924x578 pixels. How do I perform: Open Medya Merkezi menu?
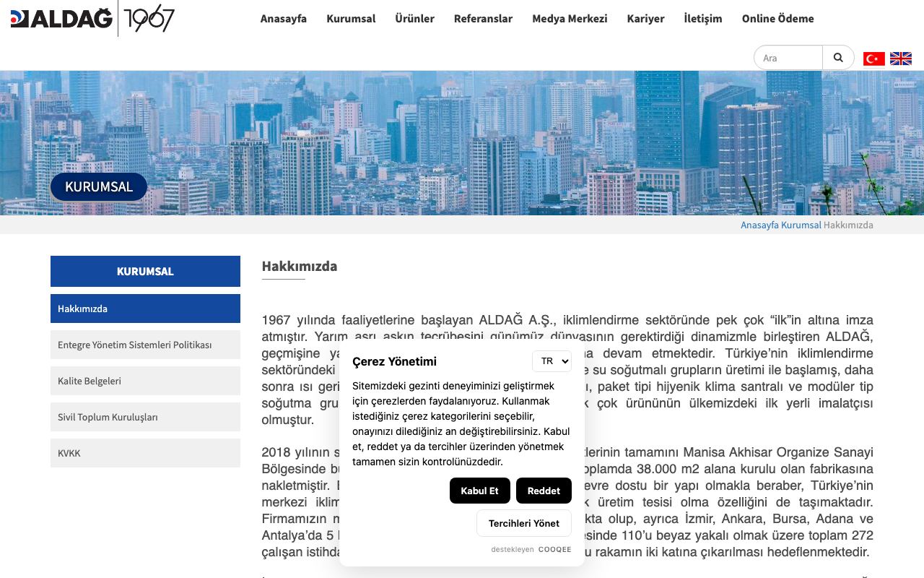coord(570,19)
